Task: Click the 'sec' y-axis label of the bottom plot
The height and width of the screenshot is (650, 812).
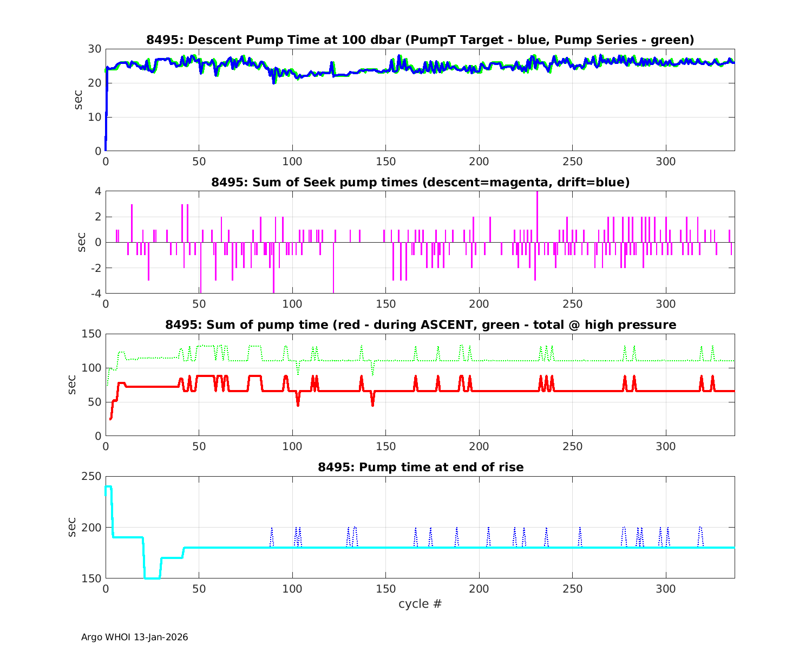Action: point(72,527)
